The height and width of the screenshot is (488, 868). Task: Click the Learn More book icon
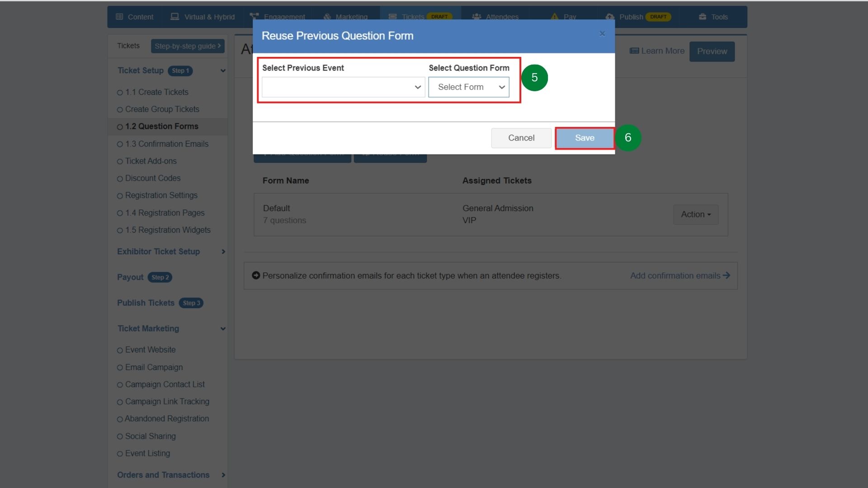click(634, 51)
